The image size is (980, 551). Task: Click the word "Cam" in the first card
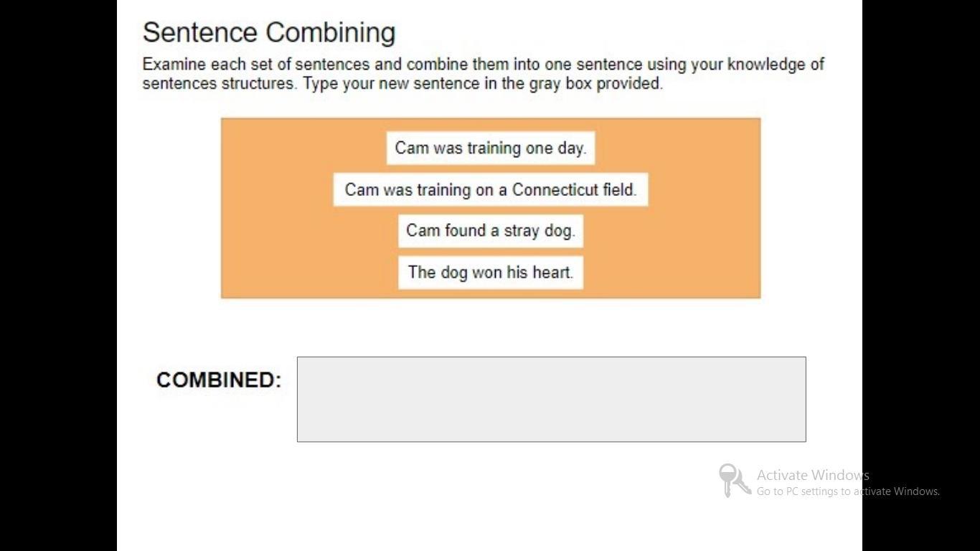tap(411, 148)
